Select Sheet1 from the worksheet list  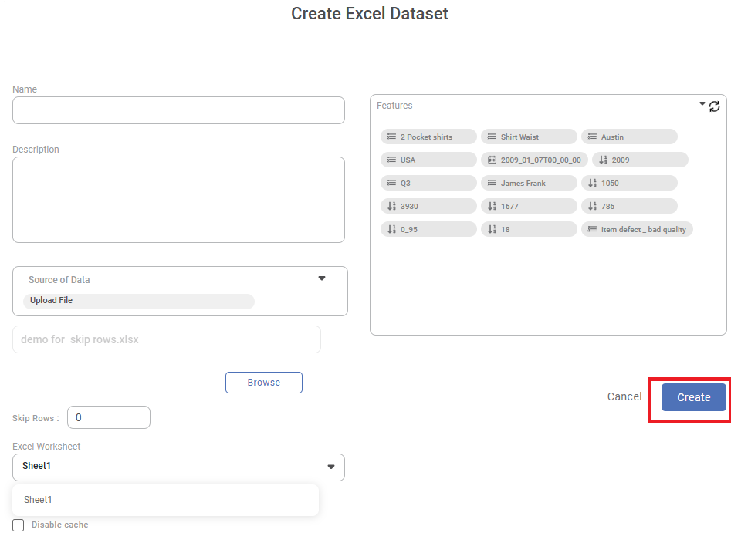(x=39, y=500)
